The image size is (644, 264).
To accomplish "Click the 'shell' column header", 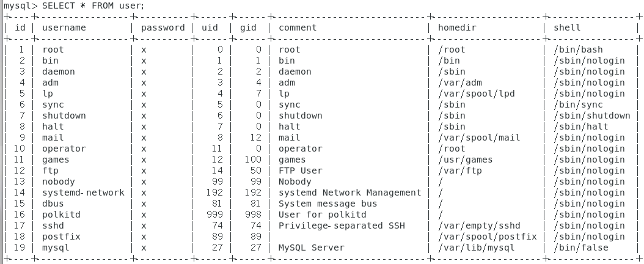I will (x=567, y=28).
